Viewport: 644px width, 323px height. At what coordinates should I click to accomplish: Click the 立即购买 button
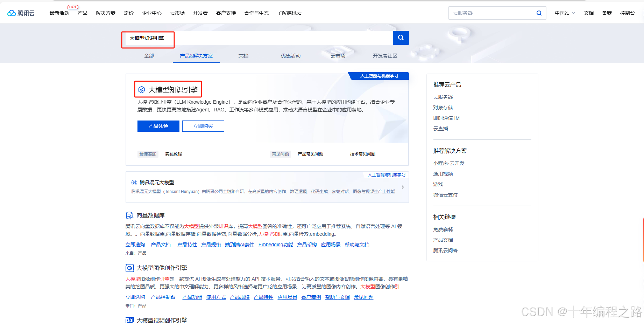(x=203, y=126)
